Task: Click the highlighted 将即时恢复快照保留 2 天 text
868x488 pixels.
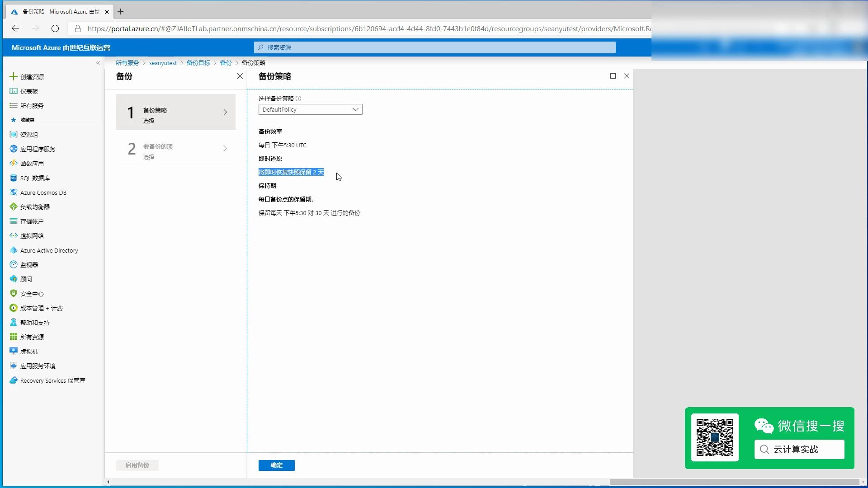Action: pos(291,172)
